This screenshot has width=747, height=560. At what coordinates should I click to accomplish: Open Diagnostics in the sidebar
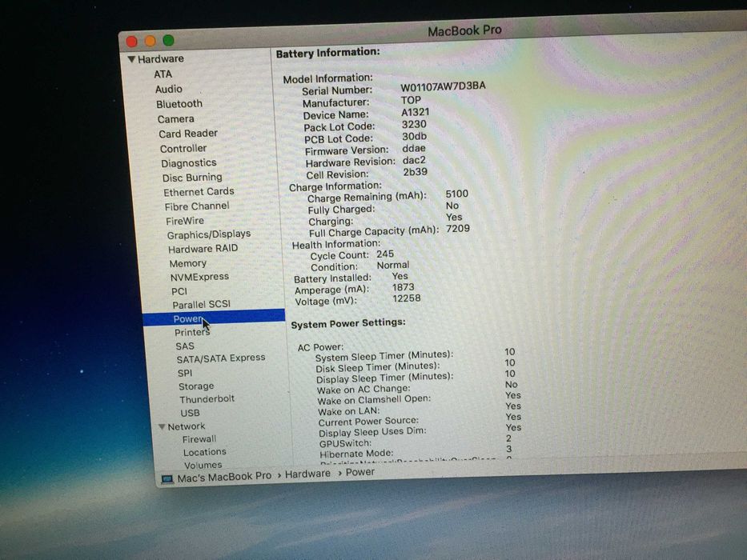pyautogui.click(x=189, y=163)
